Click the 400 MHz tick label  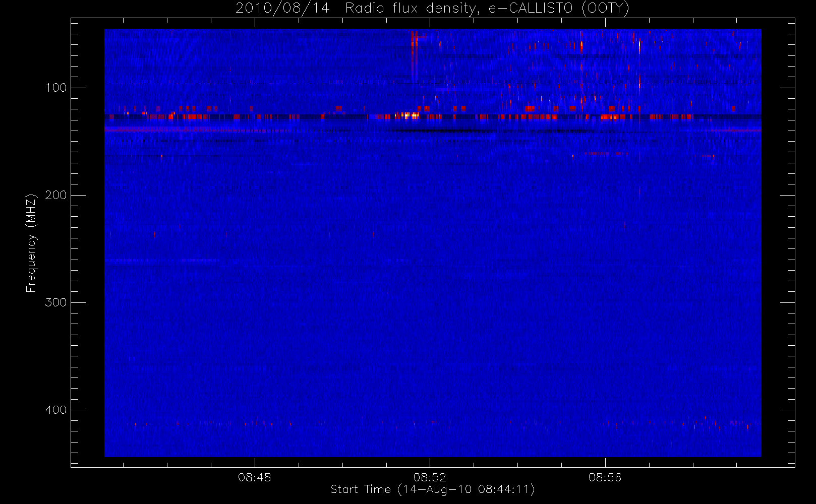[x=55, y=410]
